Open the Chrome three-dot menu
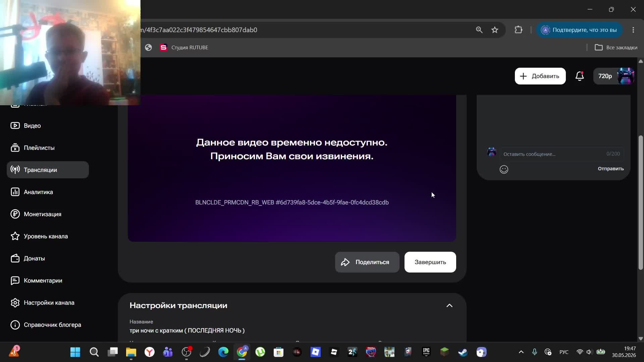 [x=633, y=30]
